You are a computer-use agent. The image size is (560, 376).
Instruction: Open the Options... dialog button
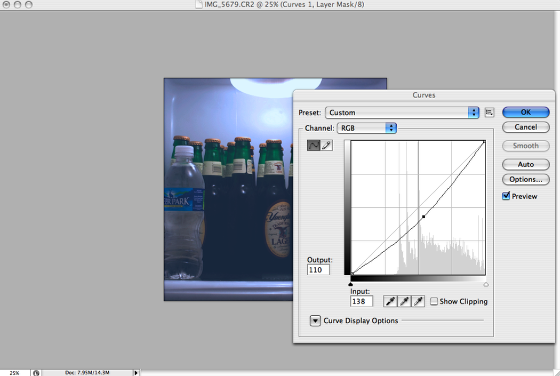tap(526, 179)
